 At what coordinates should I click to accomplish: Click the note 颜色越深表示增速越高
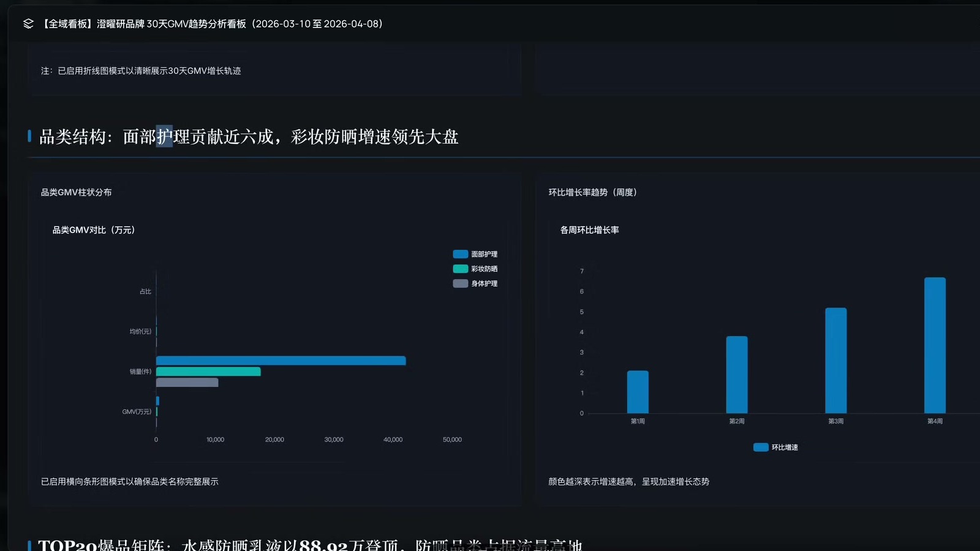pyautogui.click(x=628, y=482)
